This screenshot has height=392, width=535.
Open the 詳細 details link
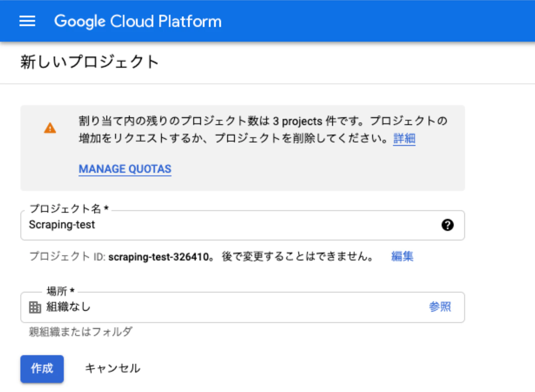coord(404,138)
